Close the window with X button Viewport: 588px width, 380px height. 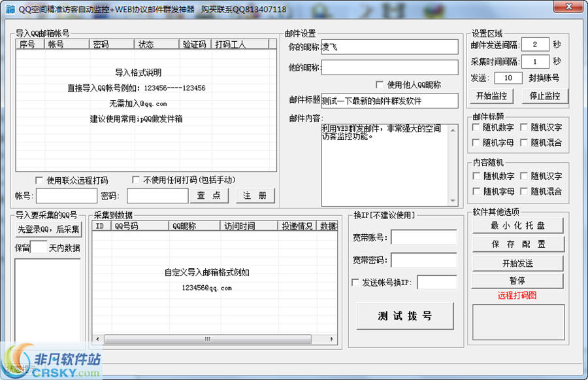point(568,7)
